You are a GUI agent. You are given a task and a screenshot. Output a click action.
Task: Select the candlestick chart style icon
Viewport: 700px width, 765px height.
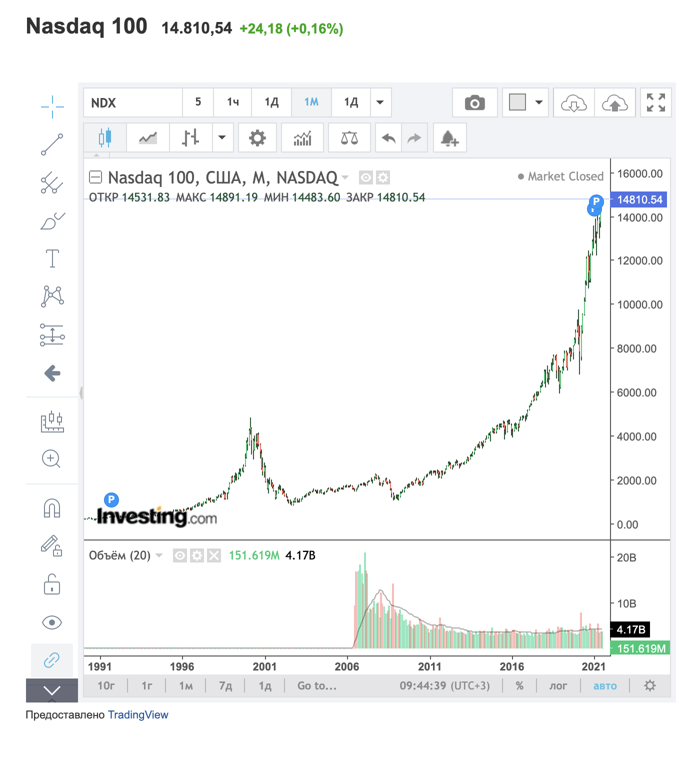tap(105, 137)
